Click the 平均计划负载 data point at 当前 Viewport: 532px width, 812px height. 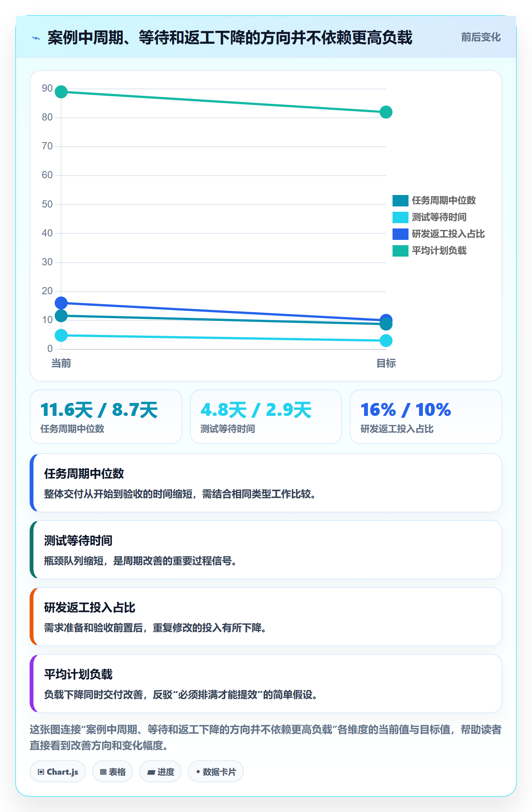(61, 92)
